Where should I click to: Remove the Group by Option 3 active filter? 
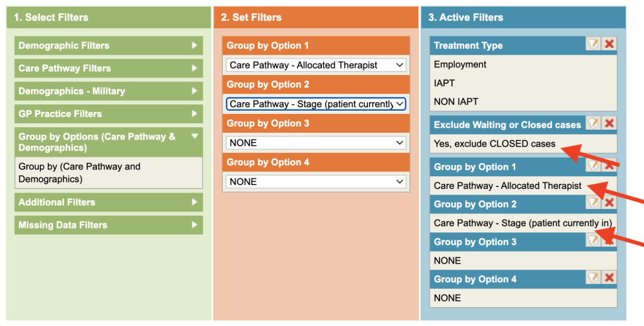coord(609,240)
